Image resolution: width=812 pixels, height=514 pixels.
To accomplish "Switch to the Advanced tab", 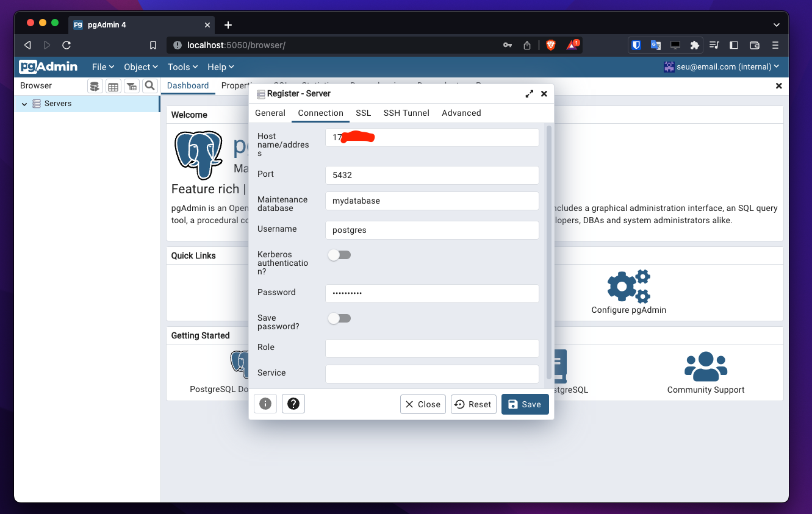I will point(461,113).
